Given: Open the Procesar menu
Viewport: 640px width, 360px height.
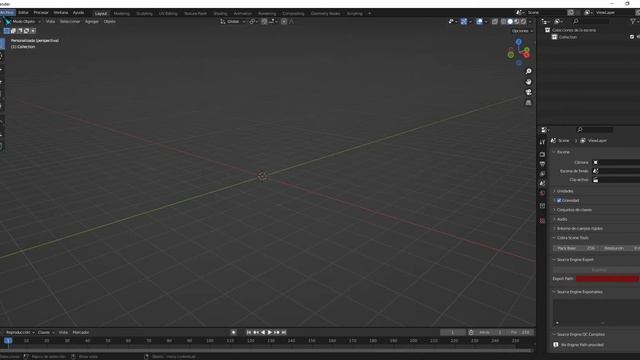Looking at the screenshot, I should (x=41, y=13).
